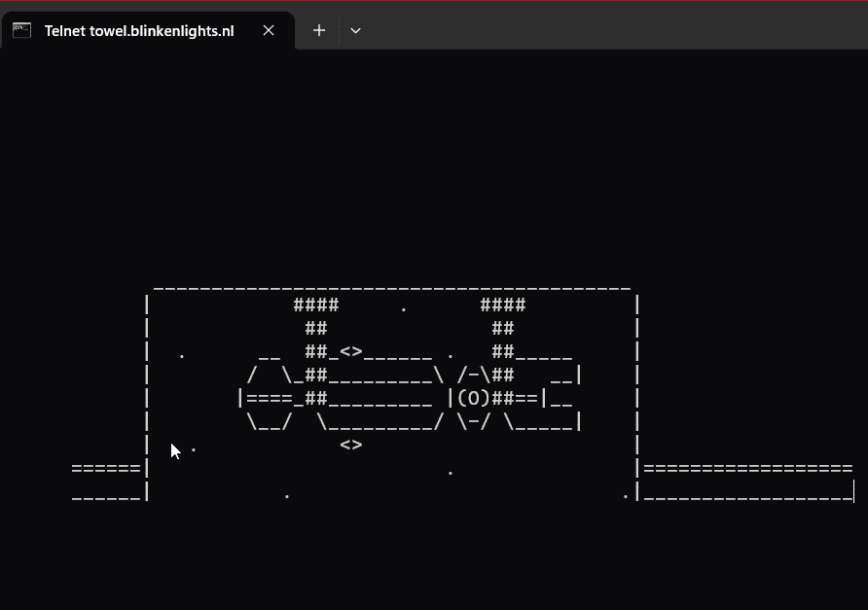Click the ====== bar left of the frame
This screenshot has height=610, width=868.
click(106, 469)
